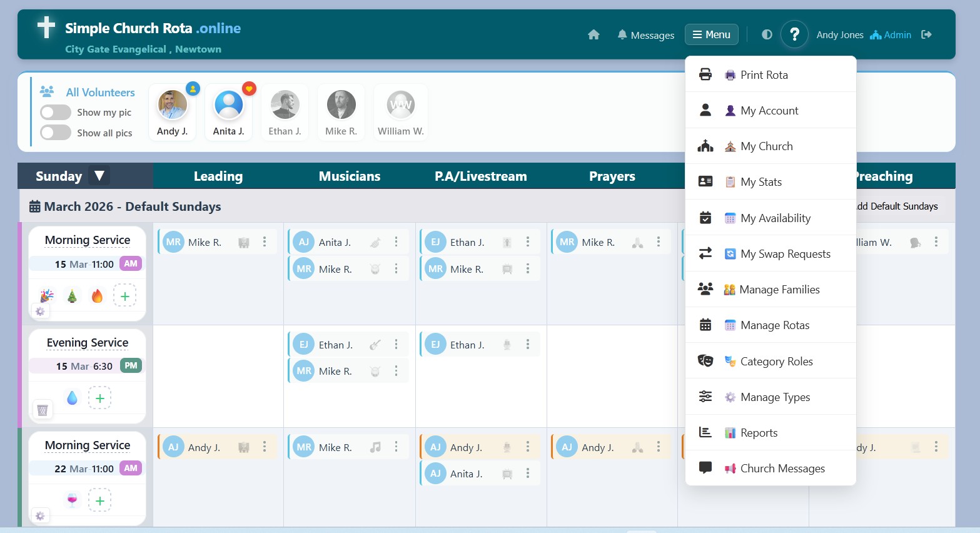Click the Admin link next to Andy Jones

click(x=897, y=34)
